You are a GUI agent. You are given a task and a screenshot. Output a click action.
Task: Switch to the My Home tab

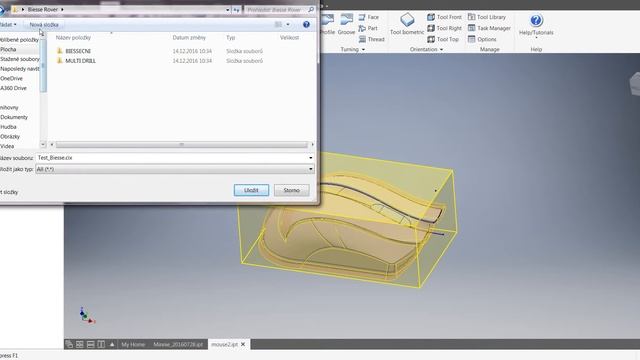pos(133,344)
